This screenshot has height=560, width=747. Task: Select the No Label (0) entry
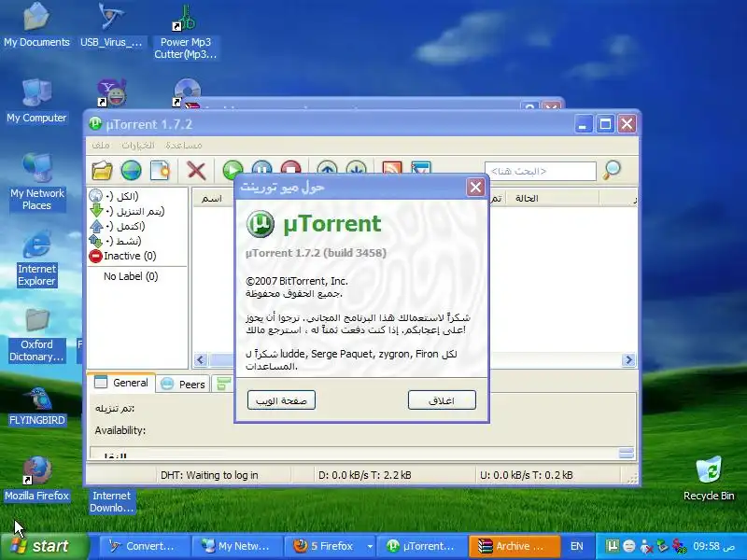click(131, 276)
